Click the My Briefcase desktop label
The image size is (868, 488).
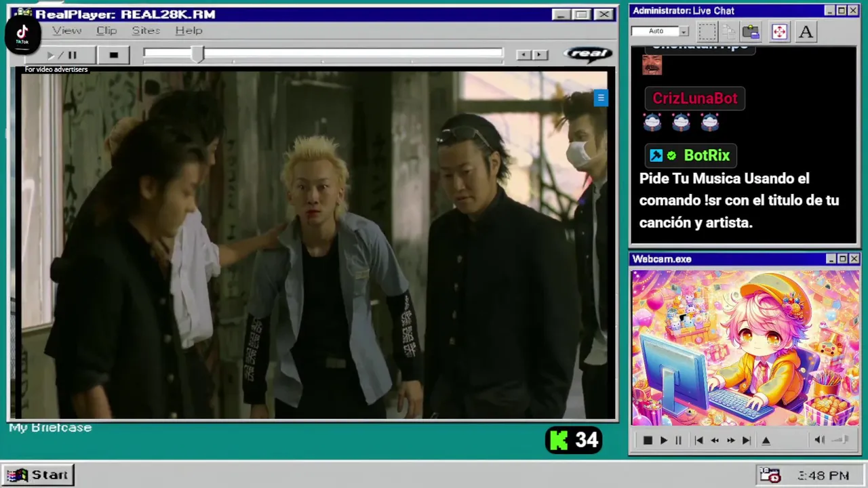point(50,428)
